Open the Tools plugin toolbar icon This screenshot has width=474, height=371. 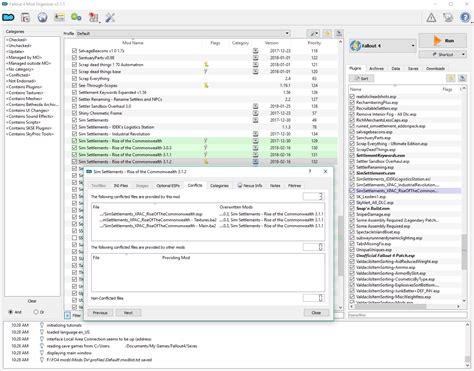point(94,17)
